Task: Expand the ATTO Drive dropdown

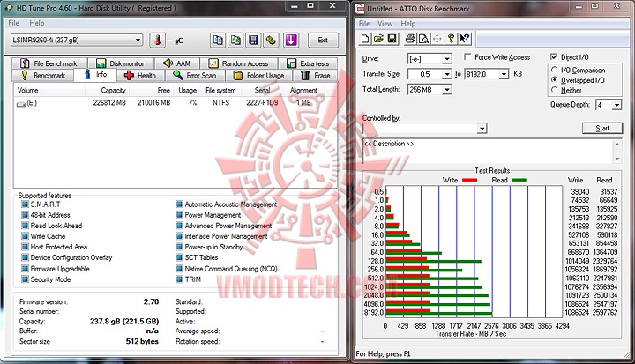Action: click(446, 59)
